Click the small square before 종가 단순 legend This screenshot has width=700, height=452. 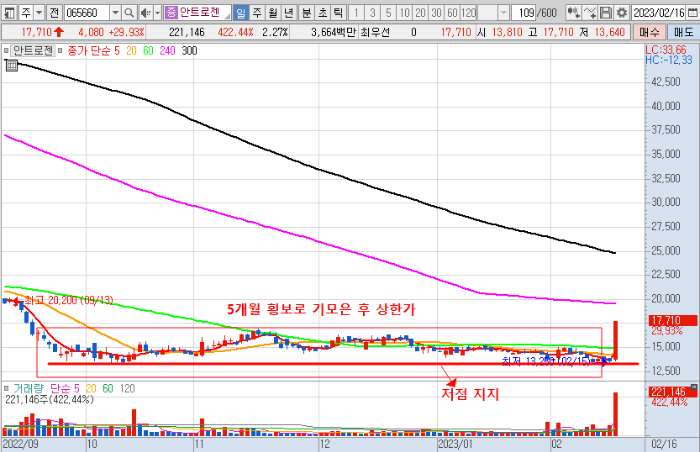60,51
